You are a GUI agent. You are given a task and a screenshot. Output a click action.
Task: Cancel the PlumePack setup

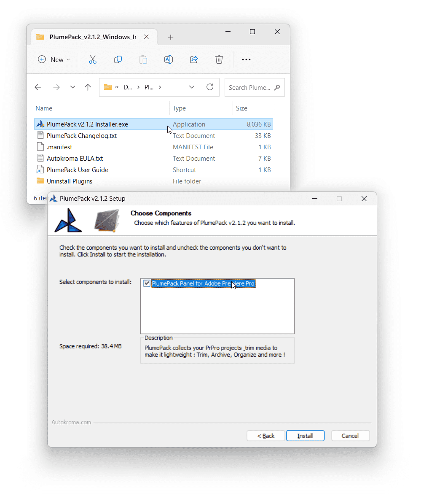click(x=350, y=436)
